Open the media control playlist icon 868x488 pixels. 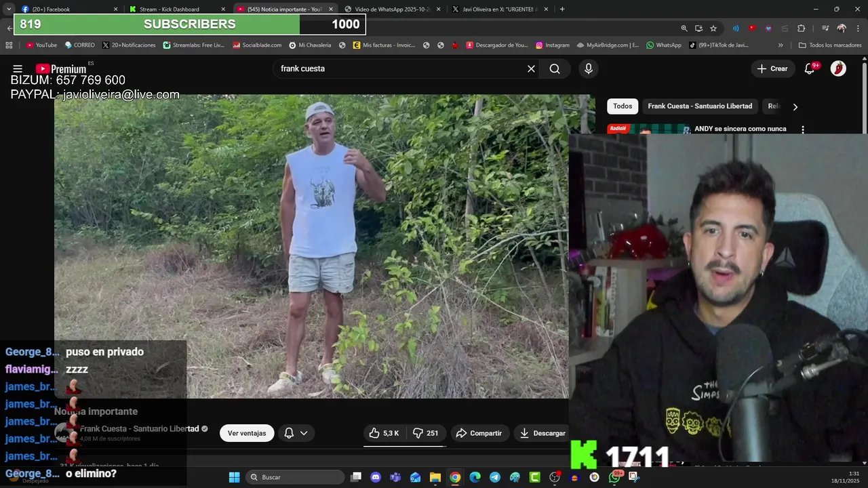(x=825, y=28)
